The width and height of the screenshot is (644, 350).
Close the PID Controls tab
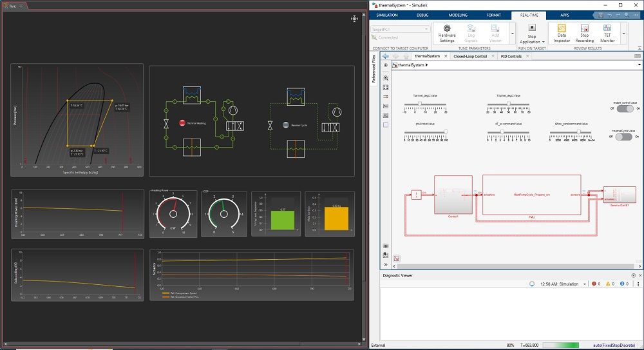528,56
